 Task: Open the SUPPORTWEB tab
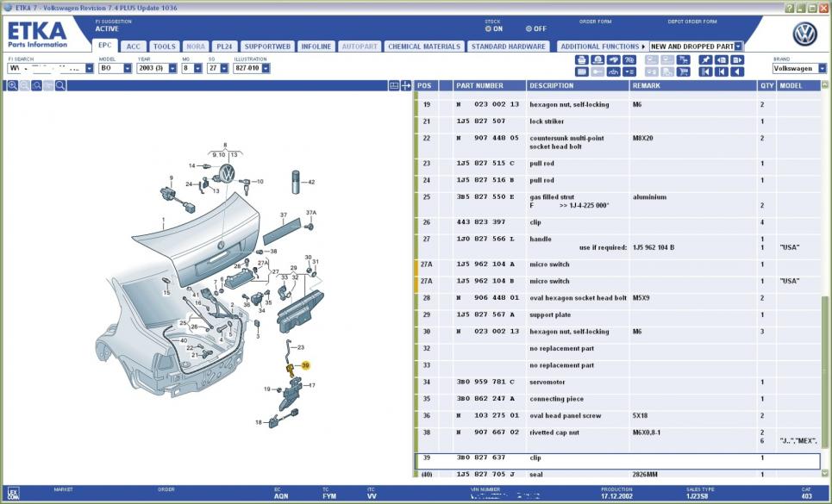point(267,47)
